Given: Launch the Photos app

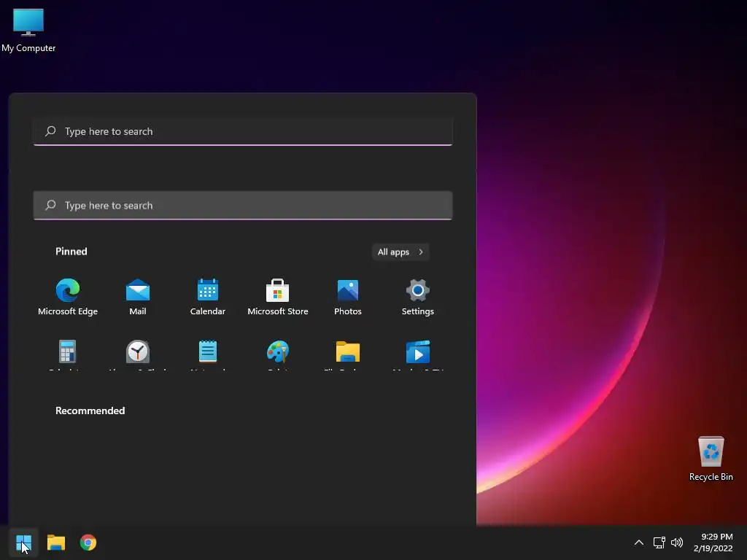Looking at the screenshot, I should [x=348, y=297].
